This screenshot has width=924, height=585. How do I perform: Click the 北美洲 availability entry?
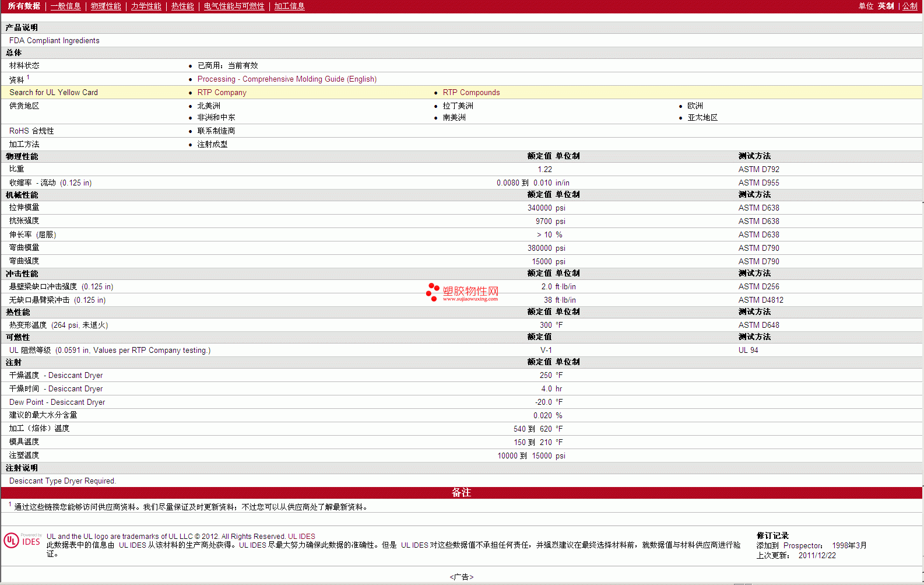(x=209, y=106)
